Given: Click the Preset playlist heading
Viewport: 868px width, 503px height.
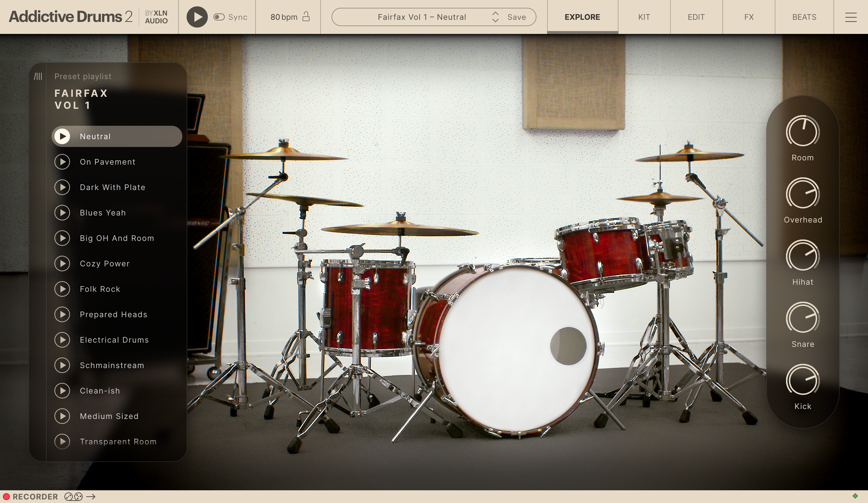Looking at the screenshot, I should [83, 76].
